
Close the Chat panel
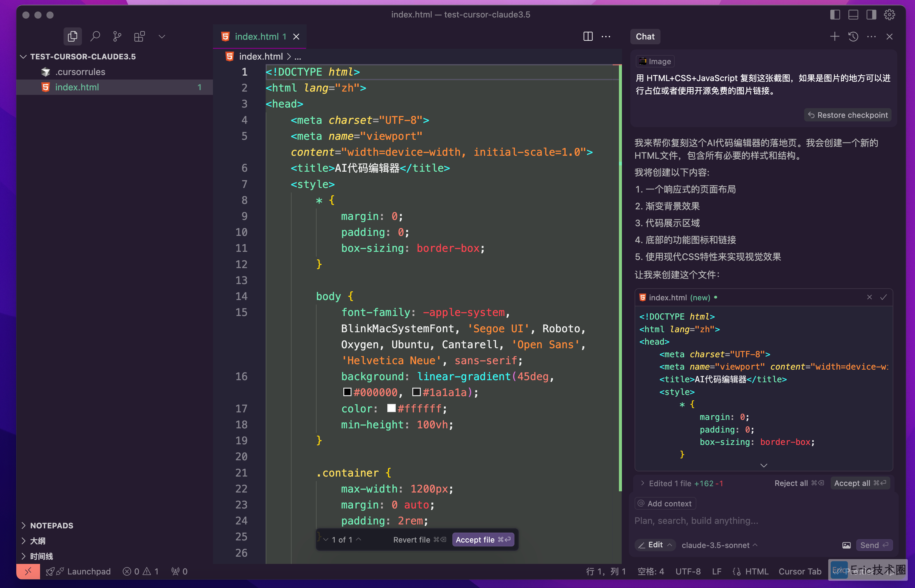[x=889, y=37]
